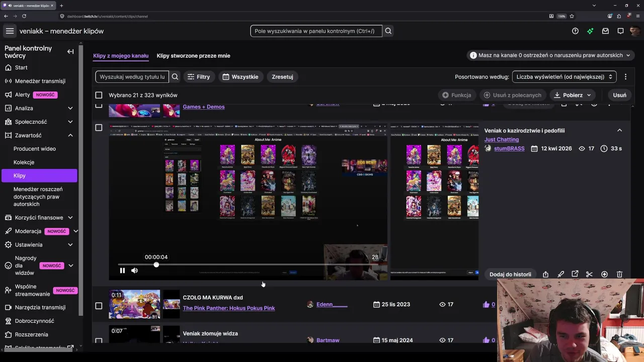This screenshot has width=644, height=362.
Task: Open the inbox envelope icon
Action: click(605, 31)
